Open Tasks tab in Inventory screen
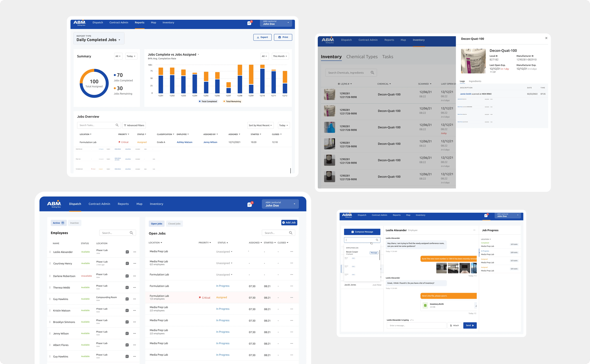Image resolution: width=590 pixels, height=364 pixels. (x=388, y=57)
